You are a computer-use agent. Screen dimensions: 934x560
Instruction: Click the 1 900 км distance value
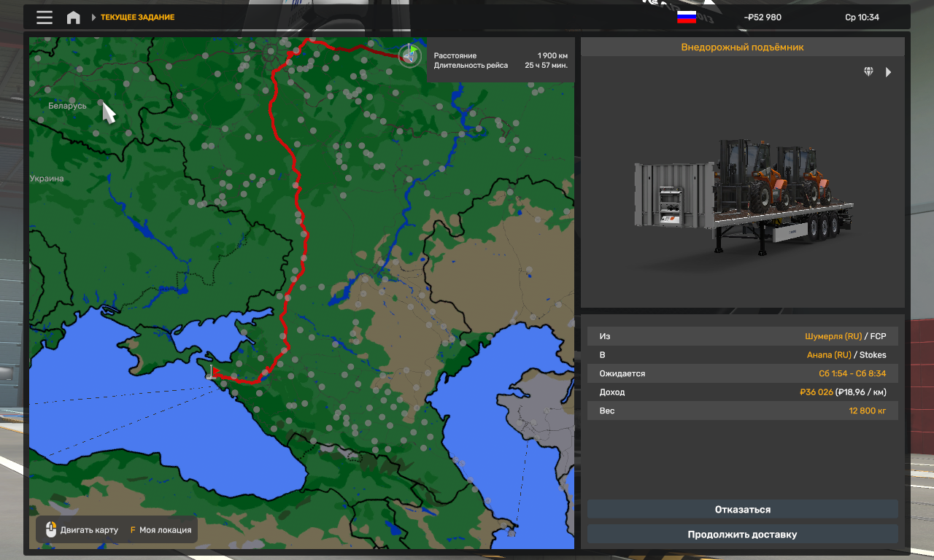tap(552, 55)
